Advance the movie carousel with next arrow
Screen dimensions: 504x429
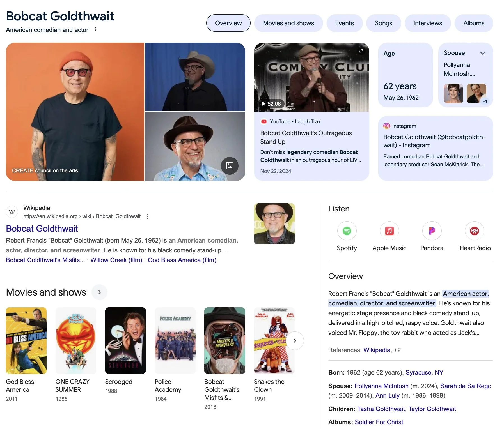point(295,340)
